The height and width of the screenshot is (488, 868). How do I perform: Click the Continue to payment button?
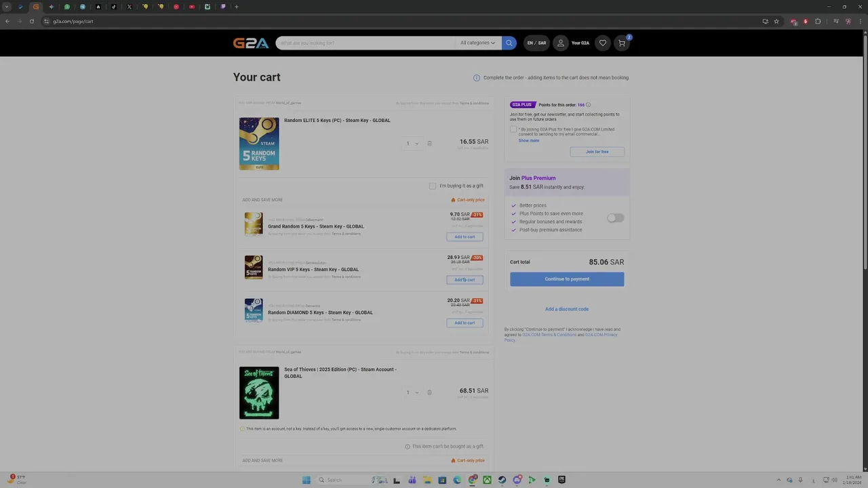567,279
